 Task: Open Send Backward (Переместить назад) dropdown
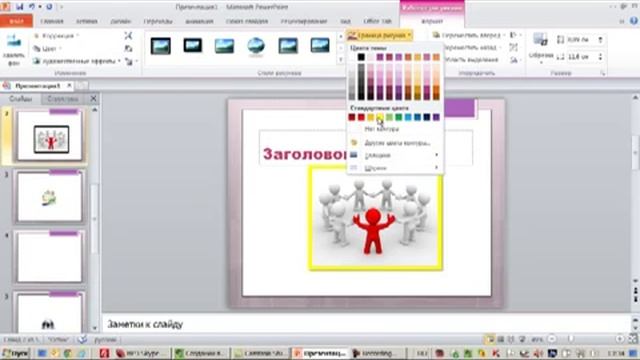click(x=472, y=47)
